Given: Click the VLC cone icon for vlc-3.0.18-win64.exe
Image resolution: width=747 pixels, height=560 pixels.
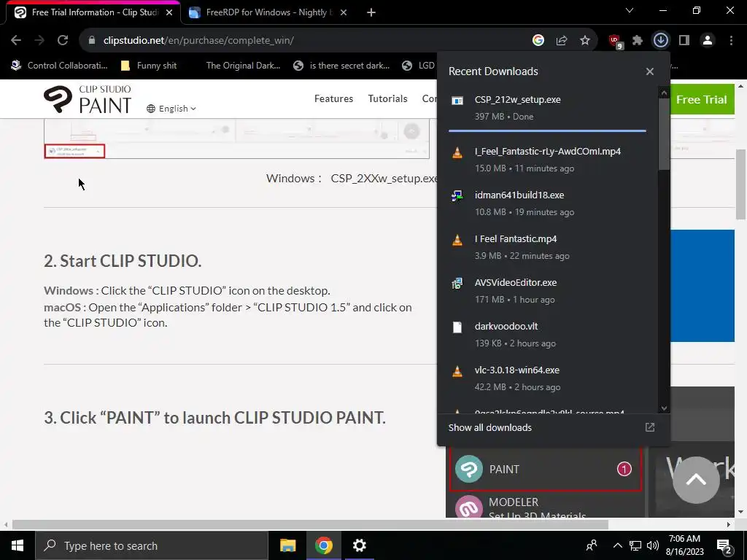Looking at the screenshot, I should point(457,371).
